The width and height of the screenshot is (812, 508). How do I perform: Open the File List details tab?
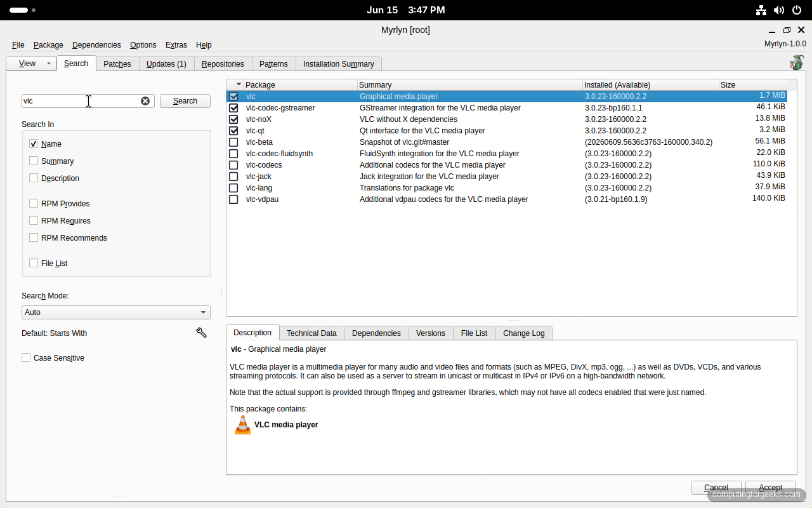click(474, 333)
